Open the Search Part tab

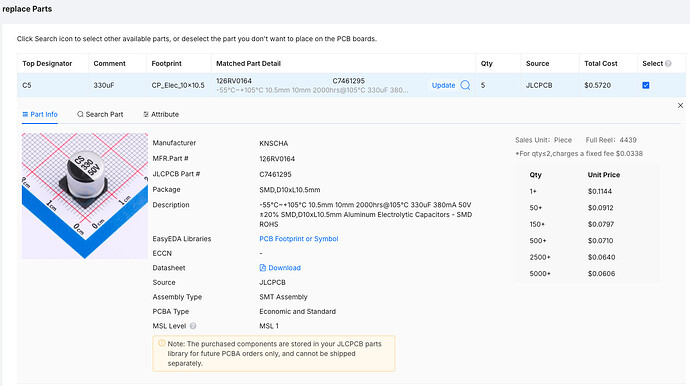pos(100,114)
